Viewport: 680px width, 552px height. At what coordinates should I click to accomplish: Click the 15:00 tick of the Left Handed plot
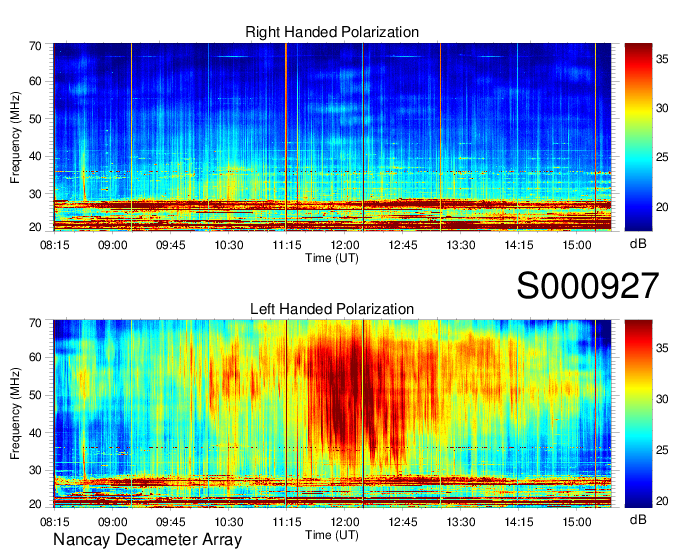click(x=577, y=522)
